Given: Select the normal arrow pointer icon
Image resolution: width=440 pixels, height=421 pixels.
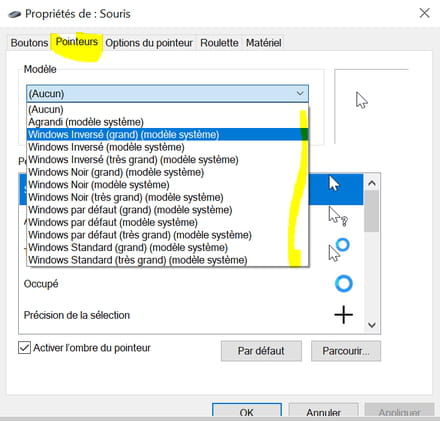Looking at the screenshot, I should click(x=334, y=184).
